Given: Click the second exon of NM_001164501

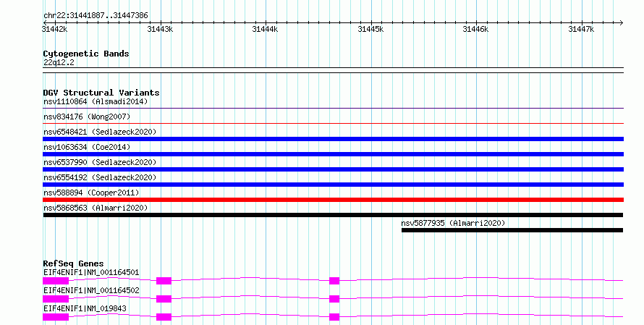Looking at the screenshot, I should tap(164, 281).
